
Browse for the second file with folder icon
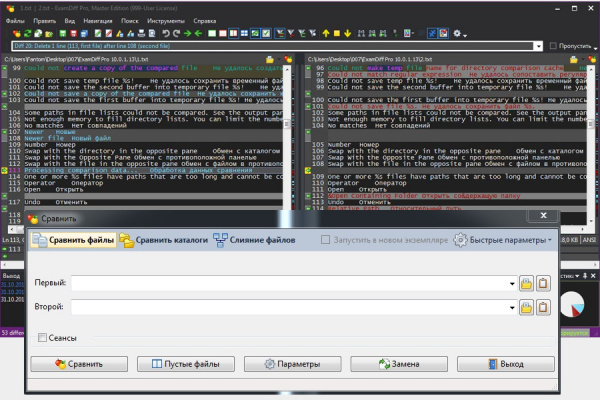(526, 309)
